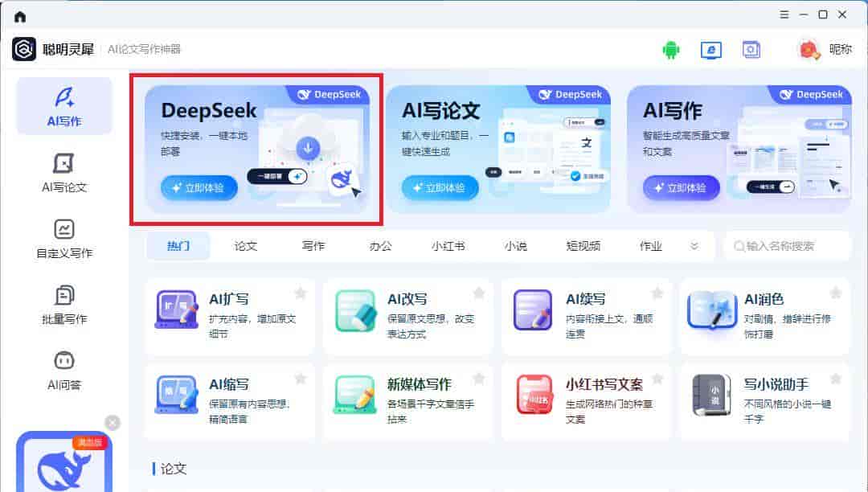
Task: Click AI扩写 description 扩充内容,增加原文细节
Action: 252,326
